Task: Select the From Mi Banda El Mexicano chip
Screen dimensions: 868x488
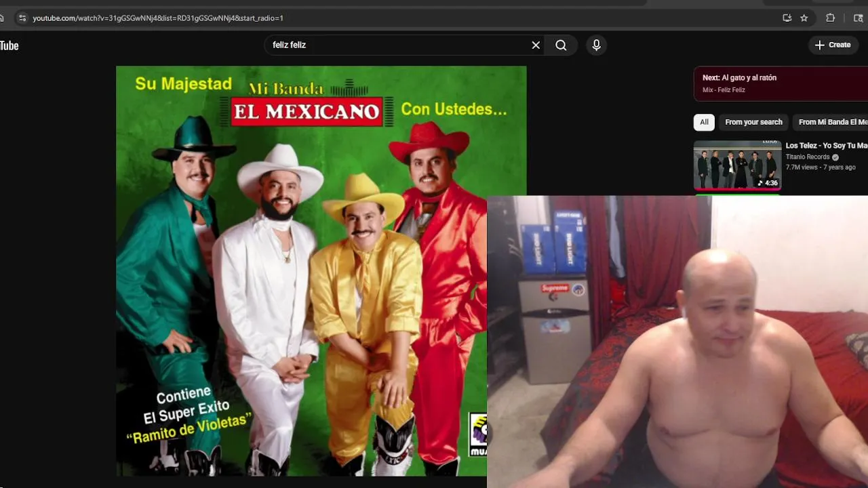Action: pos(832,122)
